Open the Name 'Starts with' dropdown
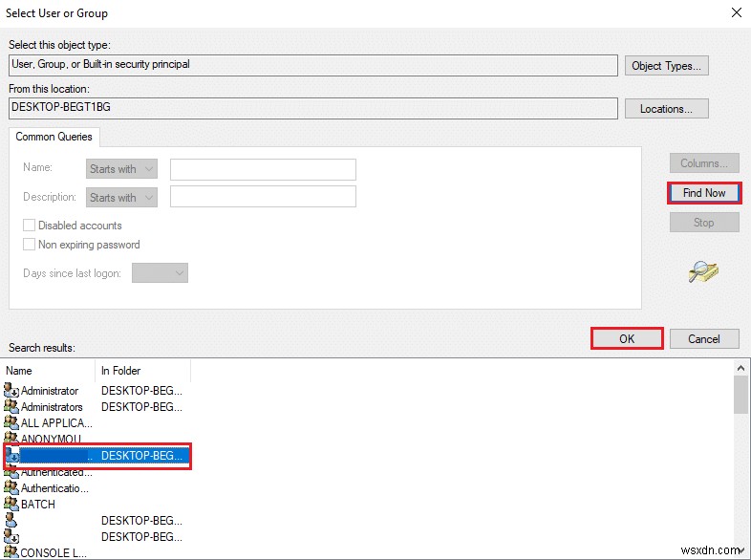This screenshot has width=751, height=560. (121, 168)
